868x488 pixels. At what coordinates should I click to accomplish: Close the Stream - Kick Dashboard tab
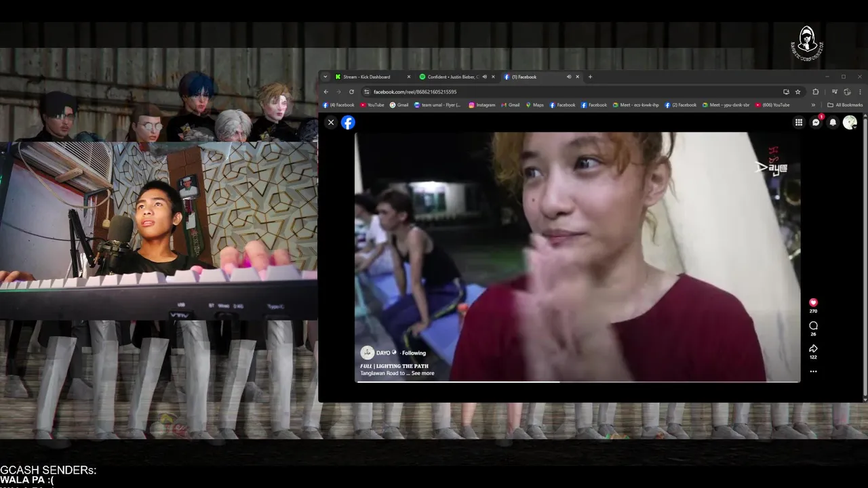pyautogui.click(x=409, y=77)
